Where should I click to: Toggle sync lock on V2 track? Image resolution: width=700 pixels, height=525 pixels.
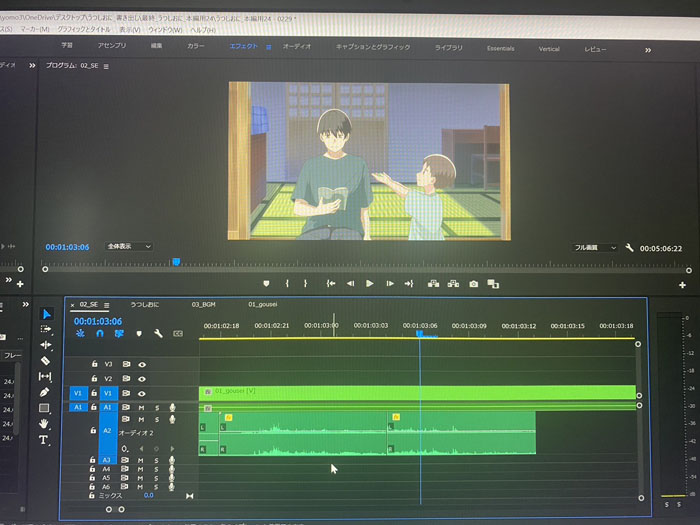(x=126, y=379)
